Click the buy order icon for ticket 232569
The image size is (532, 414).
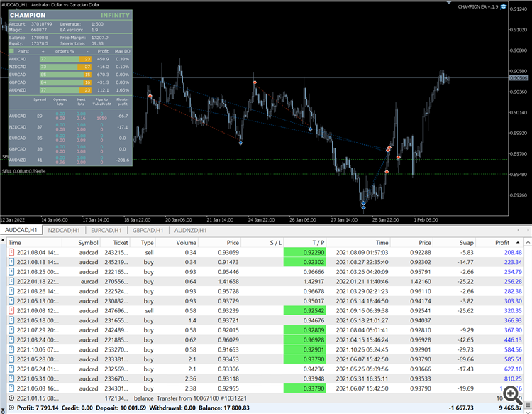[11, 369]
